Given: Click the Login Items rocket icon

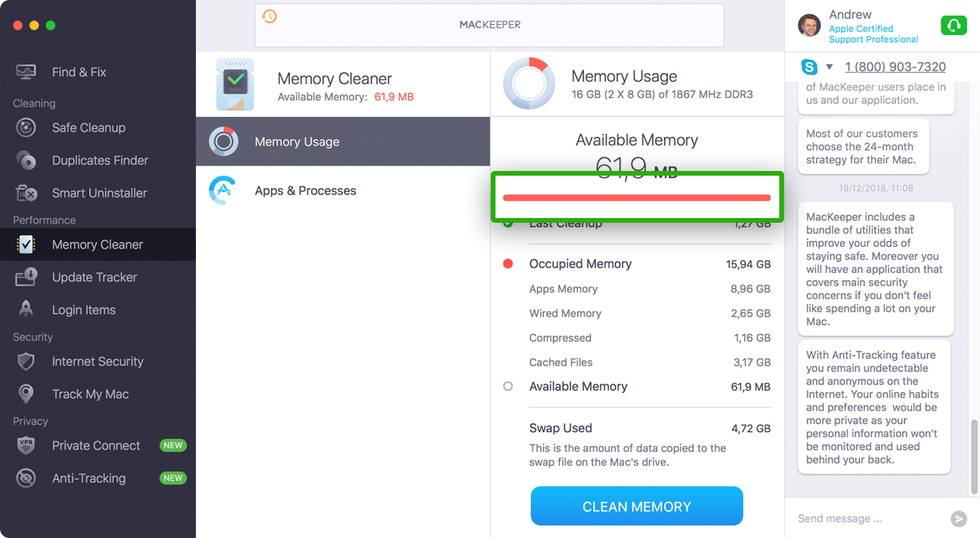Looking at the screenshot, I should (x=26, y=309).
